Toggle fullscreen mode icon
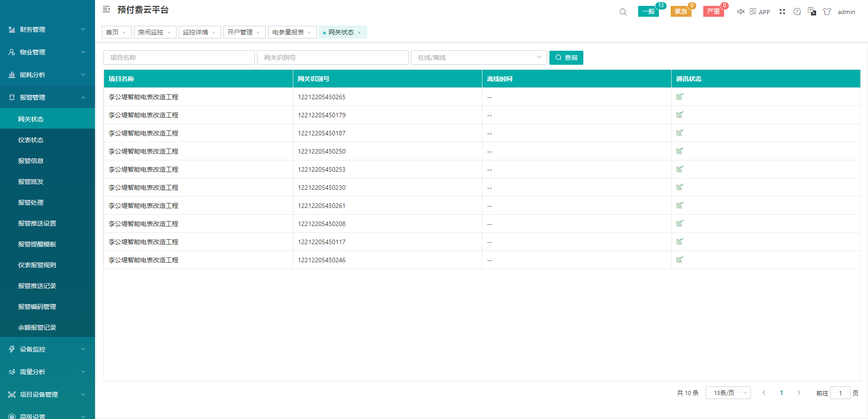 click(x=782, y=11)
